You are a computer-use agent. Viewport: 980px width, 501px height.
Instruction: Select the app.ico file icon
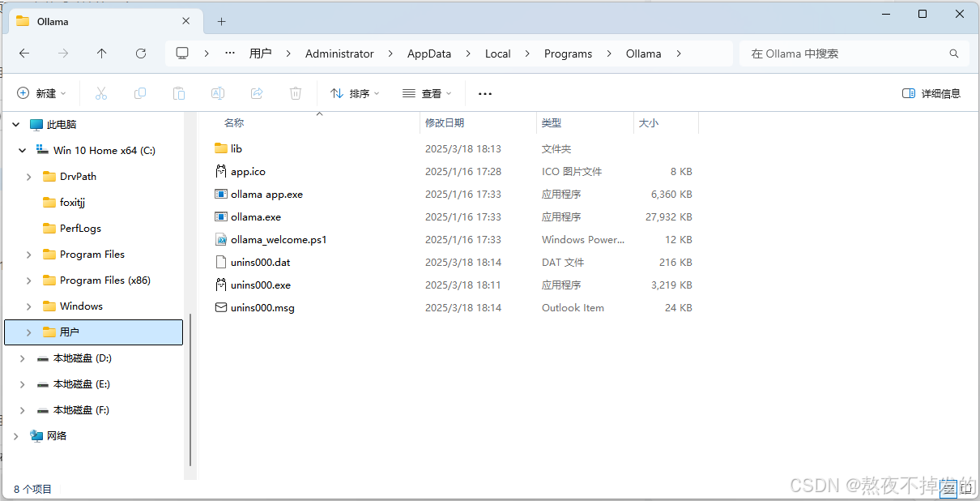click(221, 171)
